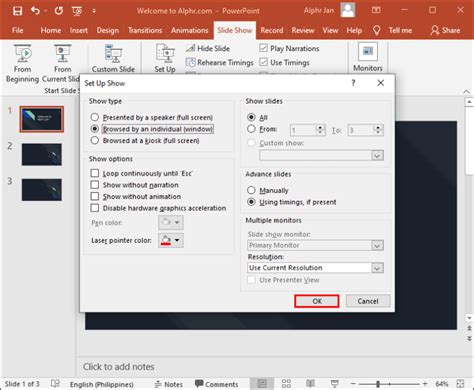Switch to Slide Sorter view icon
The height and width of the screenshot is (390, 474).
[x=286, y=384]
